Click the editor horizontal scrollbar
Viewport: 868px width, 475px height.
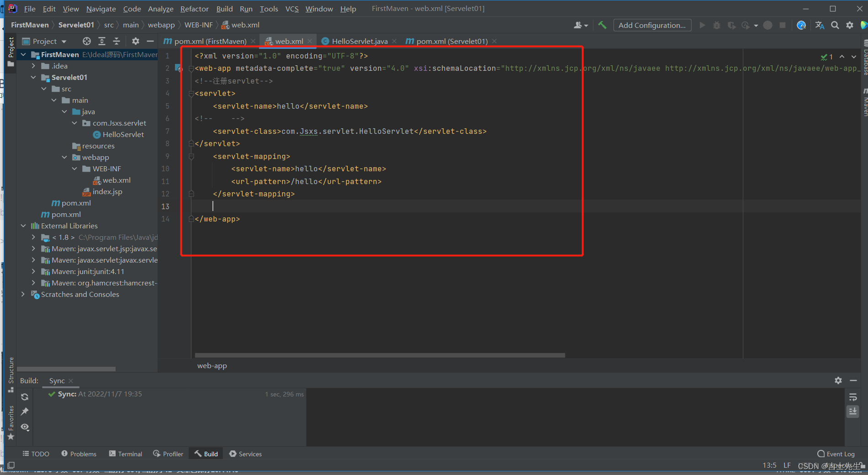[380, 355]
